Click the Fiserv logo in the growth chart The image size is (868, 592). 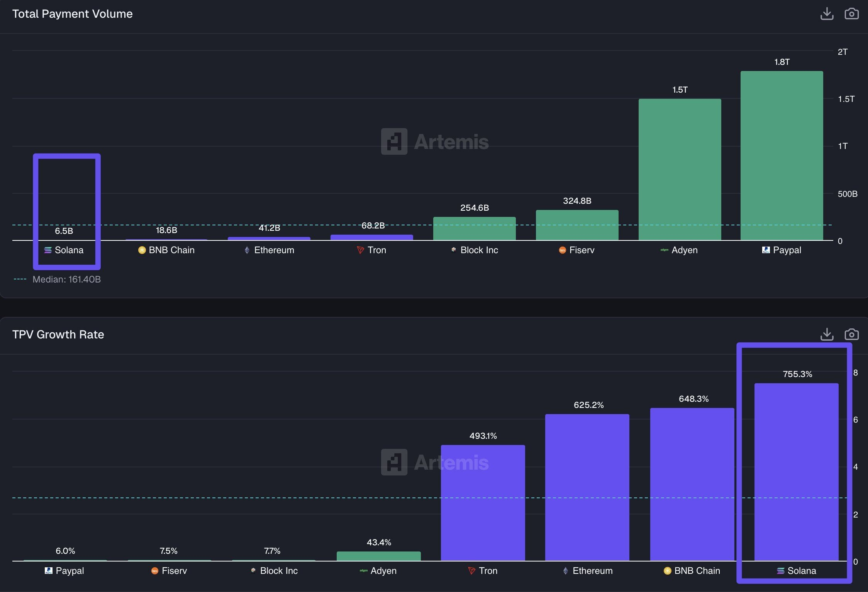pyautogui.click(x=154, y=571)
